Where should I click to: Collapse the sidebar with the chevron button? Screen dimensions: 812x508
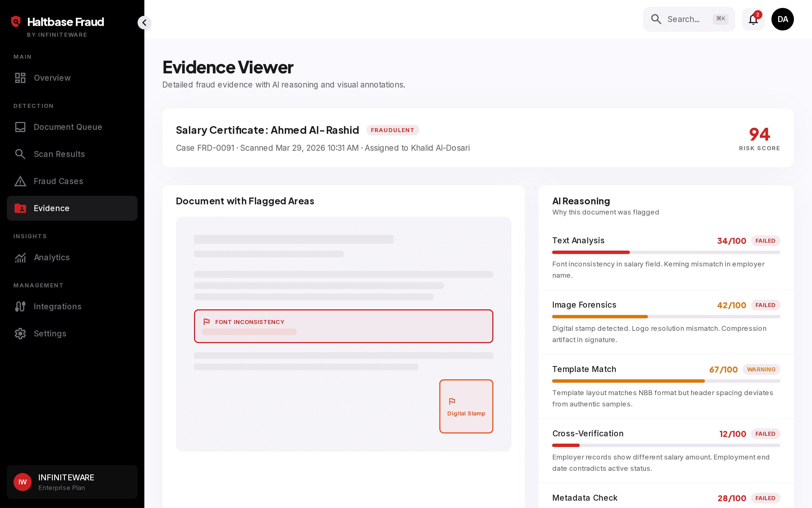(x=144, y=23)
